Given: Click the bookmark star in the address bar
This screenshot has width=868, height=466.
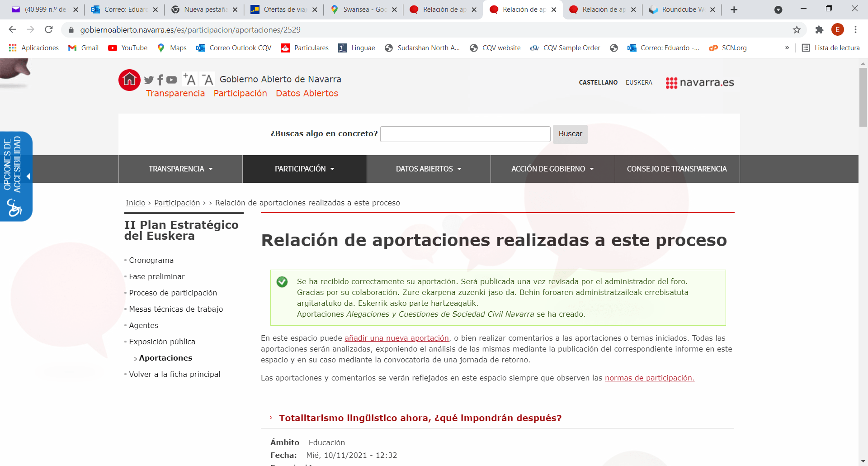Looking at the screenshot, I should [x=796, y=30].
